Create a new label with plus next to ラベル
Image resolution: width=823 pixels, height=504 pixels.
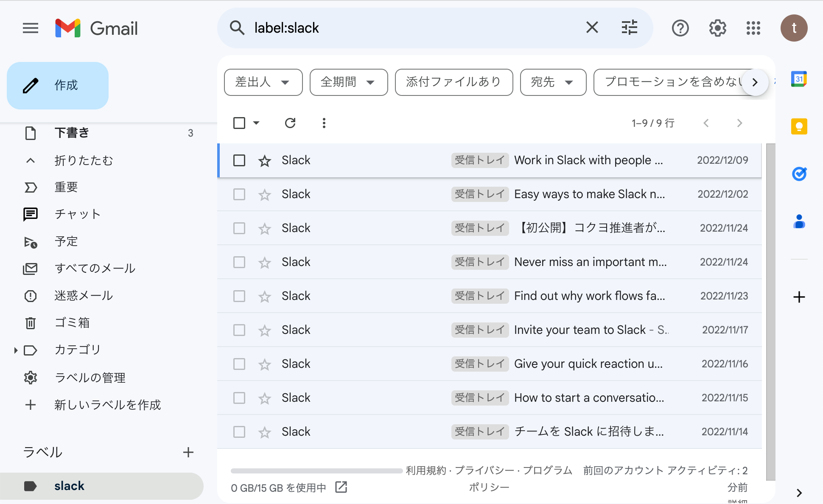click(188, 452)
